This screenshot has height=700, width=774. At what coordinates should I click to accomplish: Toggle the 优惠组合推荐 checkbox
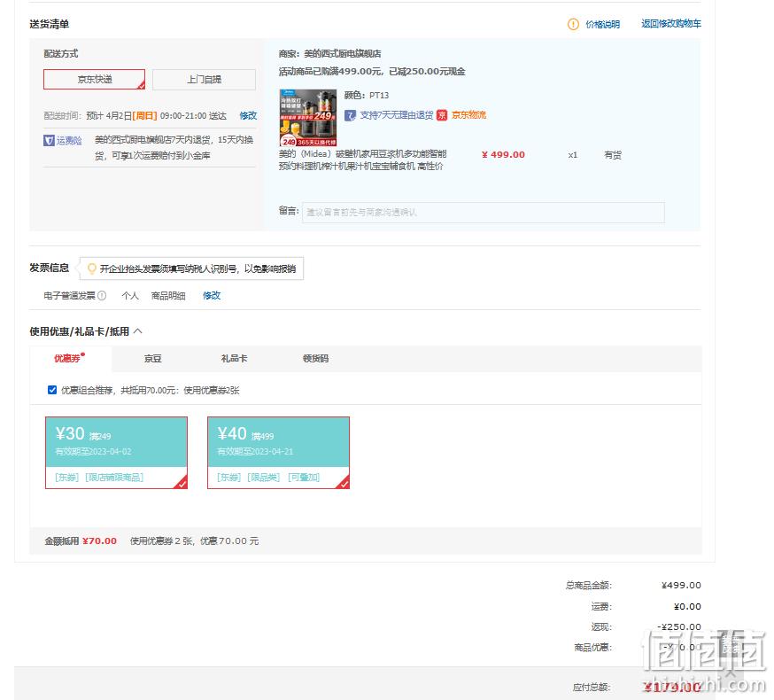(x=52, y=390)
